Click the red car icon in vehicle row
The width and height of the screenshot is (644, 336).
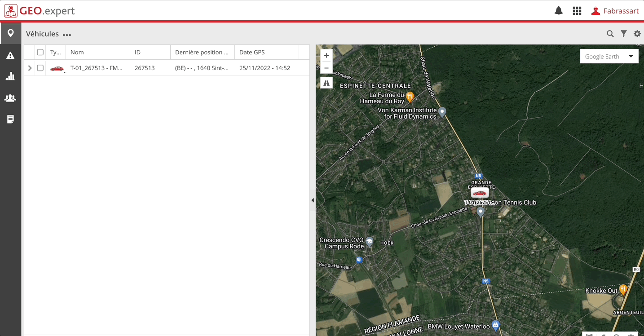(x=57, y=68)
